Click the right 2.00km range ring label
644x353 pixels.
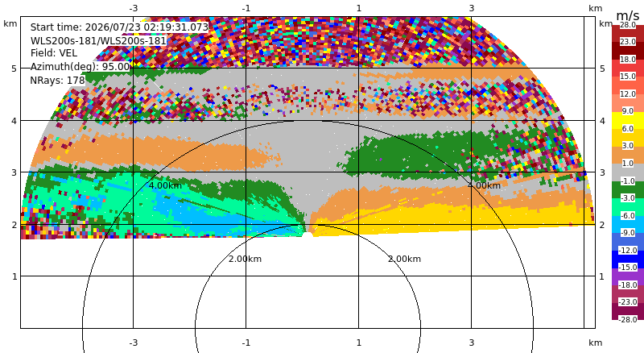pos(405,259)
